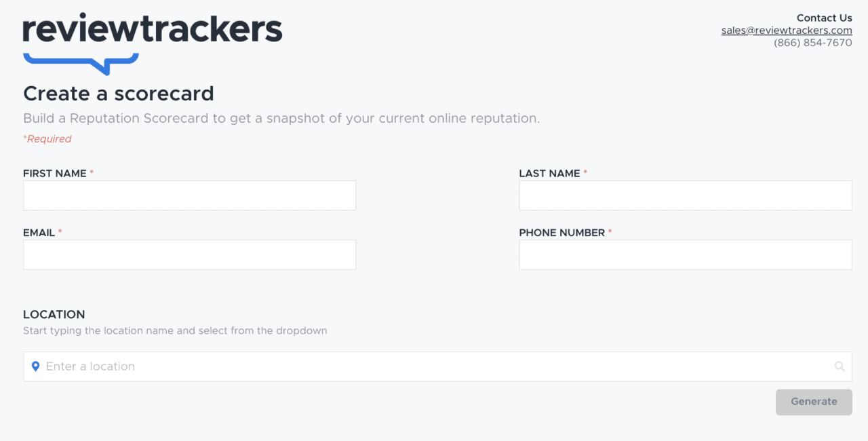This screenshot has width=868, height=441.
Task: Click the blue location pin icon
Action: [x=36, y=366]
